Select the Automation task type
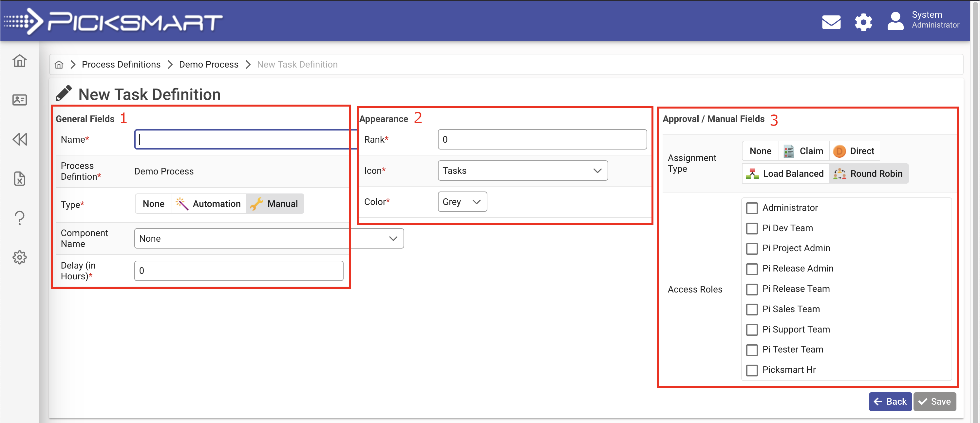The width and height of the screenshot is (980, 423). pyautogui.click(x=209, y=204)
